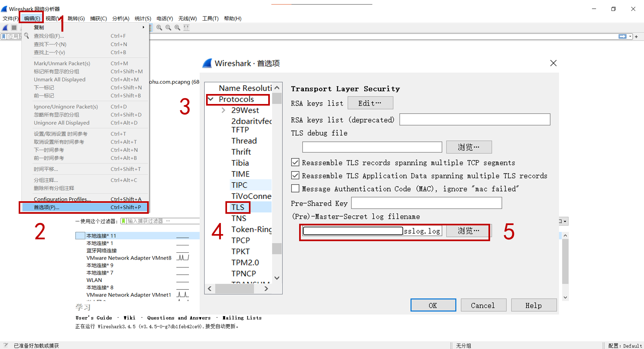
Task: Click the zoom out toolbar icon
Action: coord(168,27)
